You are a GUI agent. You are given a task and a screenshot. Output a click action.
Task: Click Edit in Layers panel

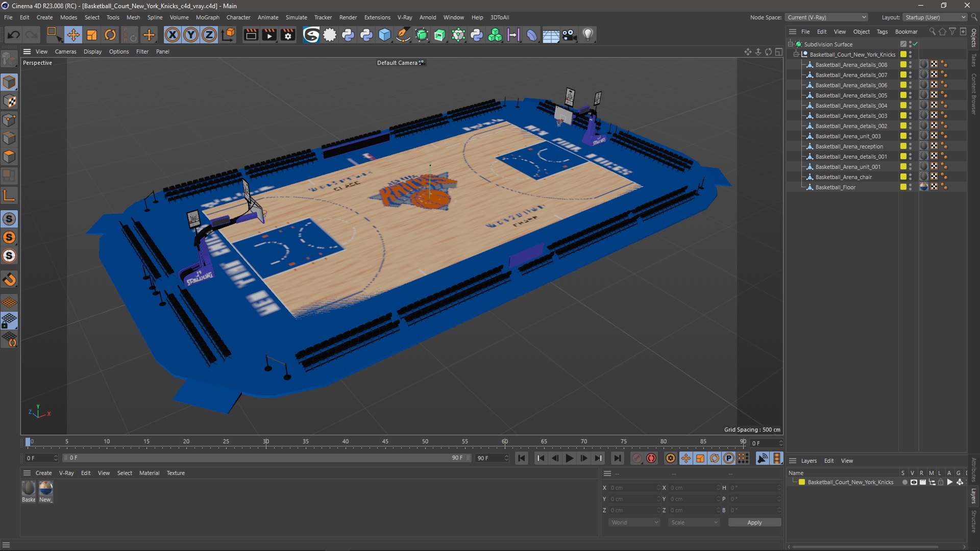tap(829, 461)
